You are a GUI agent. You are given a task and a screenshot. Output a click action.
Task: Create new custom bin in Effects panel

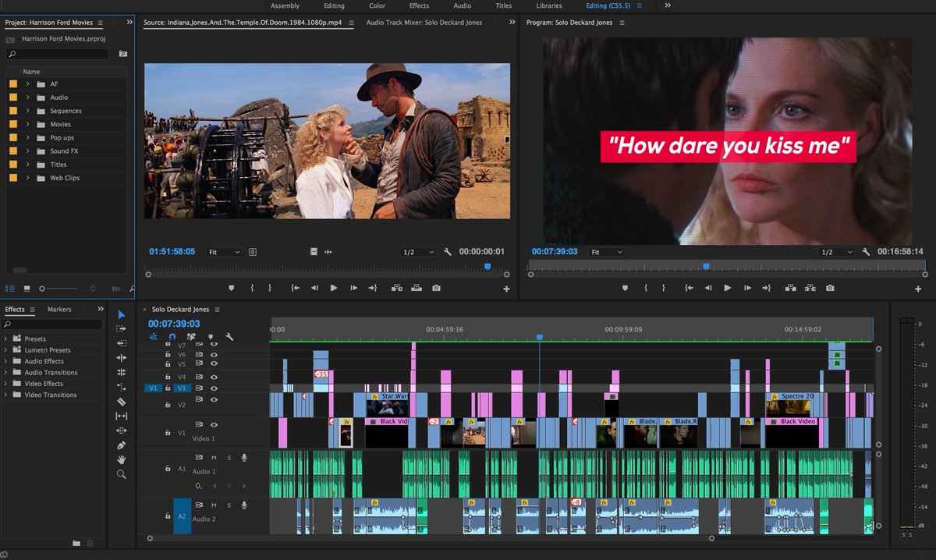(76, 543)
